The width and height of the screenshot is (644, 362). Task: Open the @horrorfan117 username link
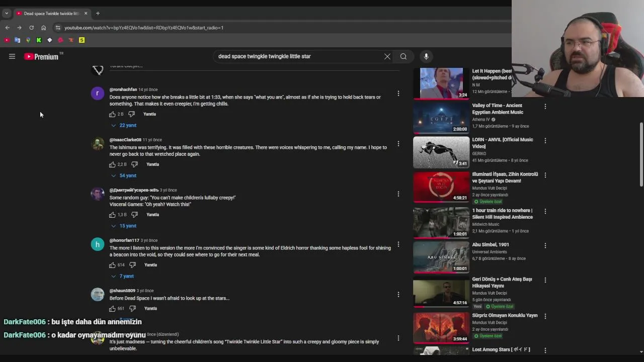124,240
